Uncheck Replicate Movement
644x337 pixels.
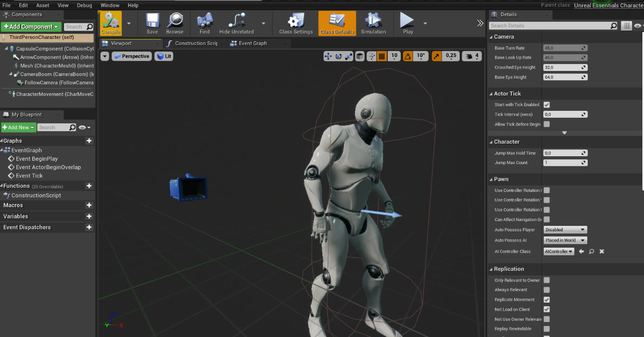(547, 299)
